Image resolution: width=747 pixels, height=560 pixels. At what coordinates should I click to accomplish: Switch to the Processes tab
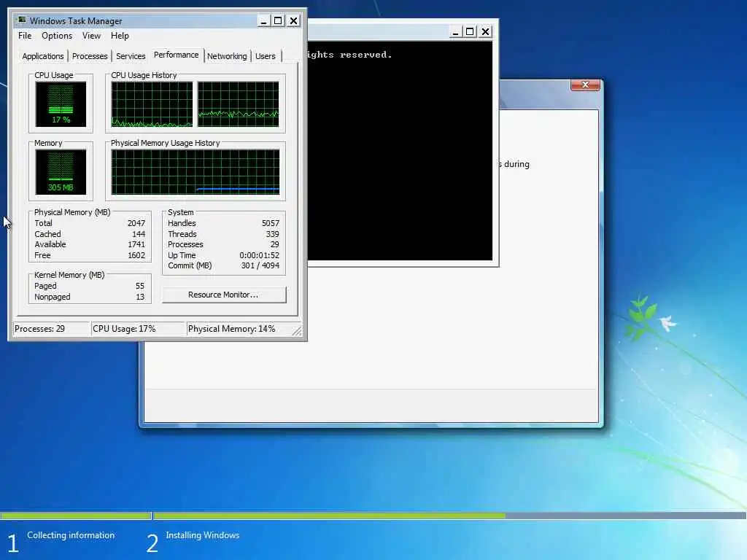pyautogui.click(x=90, y=56)
